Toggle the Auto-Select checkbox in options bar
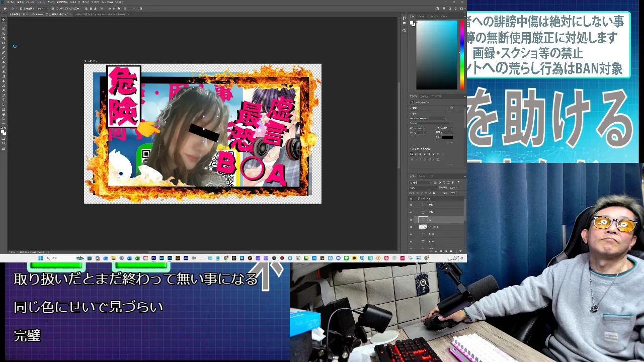 21,9
